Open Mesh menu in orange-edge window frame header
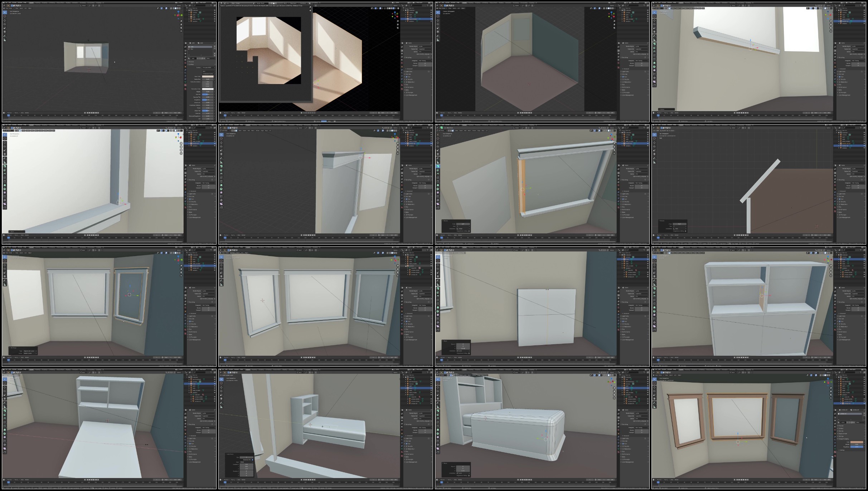The image size is (868, 491). point(469,131)
